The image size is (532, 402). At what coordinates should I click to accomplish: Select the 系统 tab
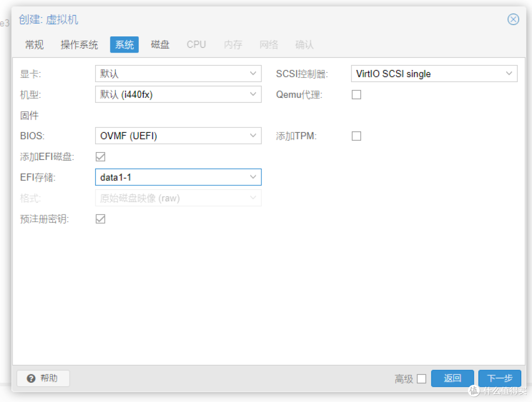[x=124, y=44]
